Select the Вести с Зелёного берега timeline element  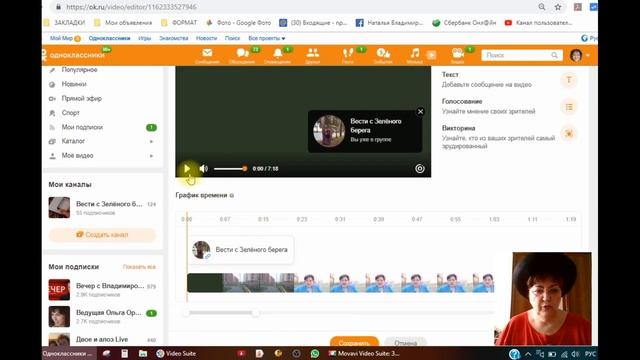(x=240, y=249)
